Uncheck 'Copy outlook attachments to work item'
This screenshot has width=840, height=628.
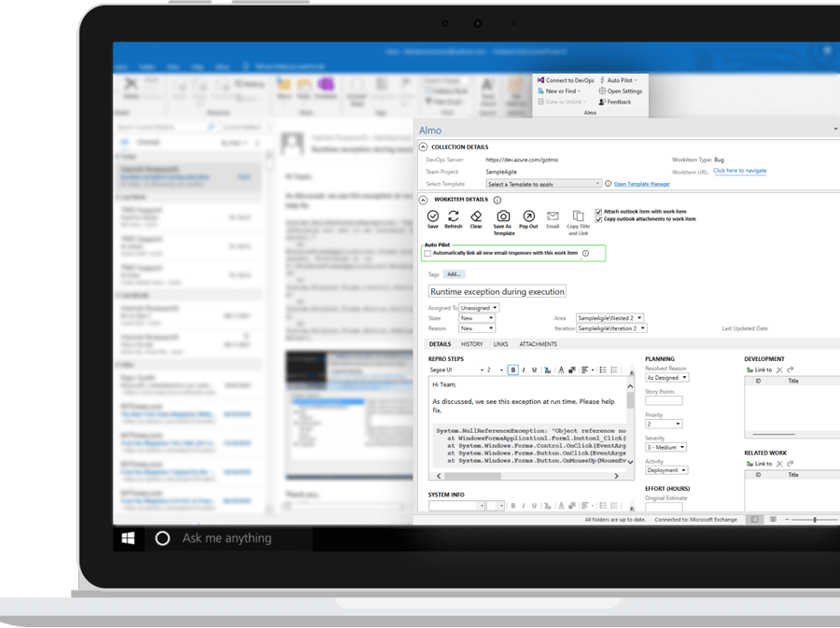pyautogui.click(x=597, y=219)
